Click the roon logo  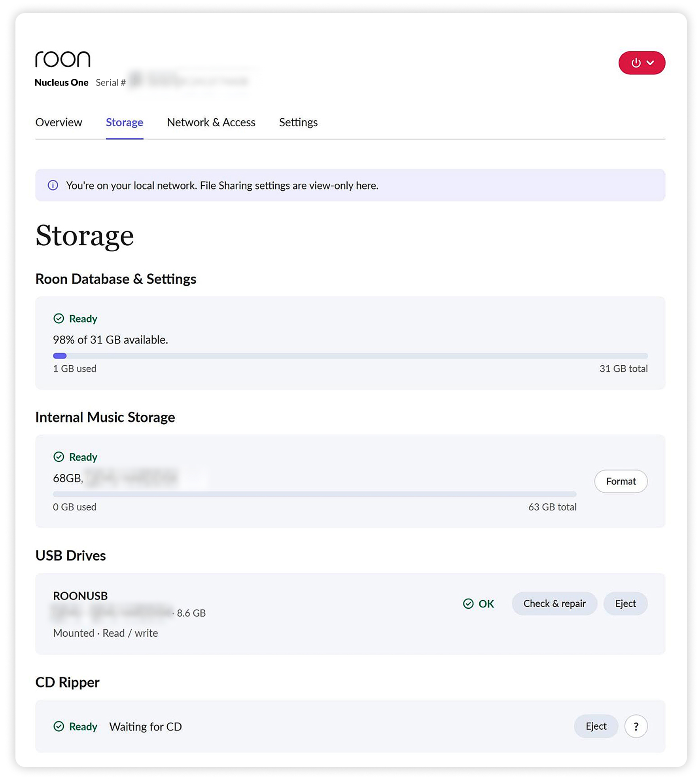pyautogui.click(x=62, y=59)
